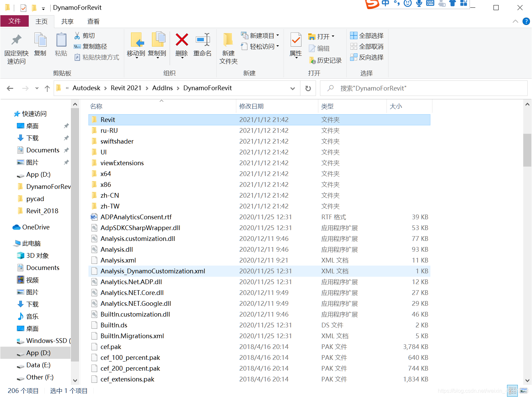Sort by the Date modified column header
Screen dimensions: 532x397
pyautogui.click(x=277, y=106)
